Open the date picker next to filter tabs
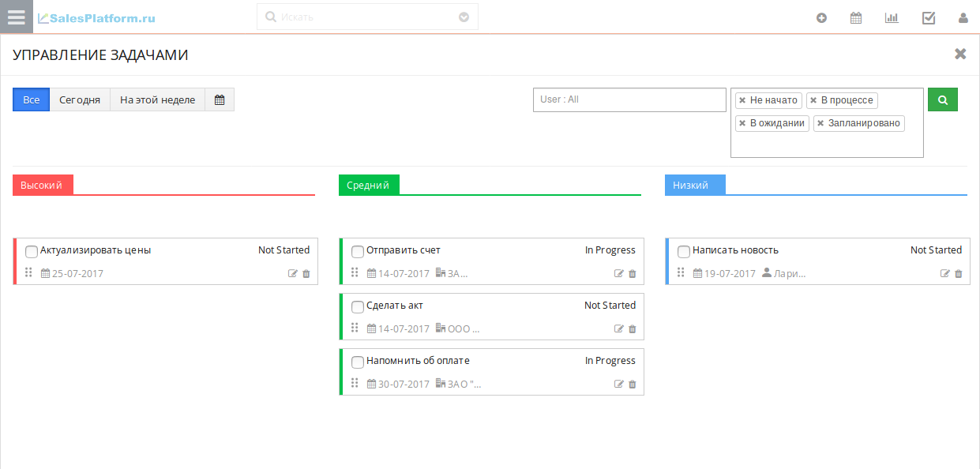Image resolution: width=980 pixels, height=469 pixels. pyautogui.click(x=220, y=99)
